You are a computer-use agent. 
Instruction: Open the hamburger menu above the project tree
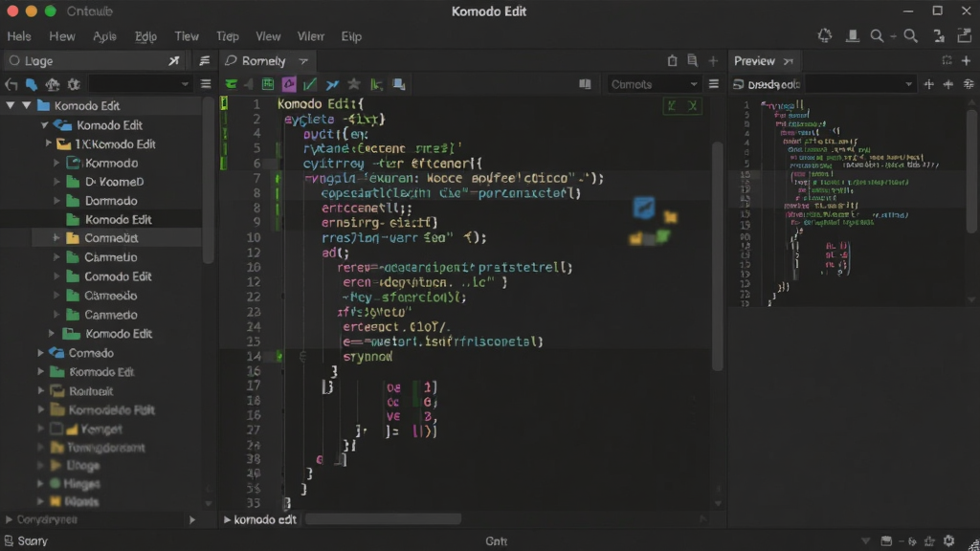[206, 84]
